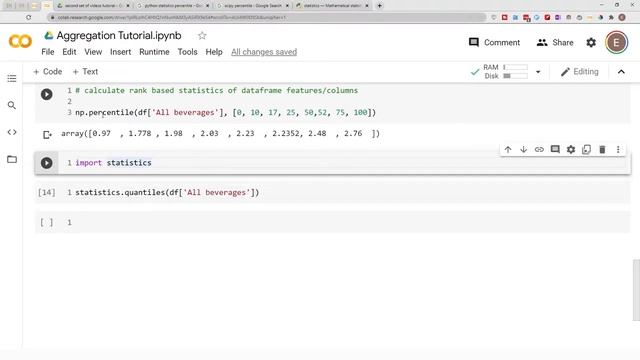The image size is (640, 360).
Task: Expand the RAM and Disk runtime dropdown
Action: (538, 72)
